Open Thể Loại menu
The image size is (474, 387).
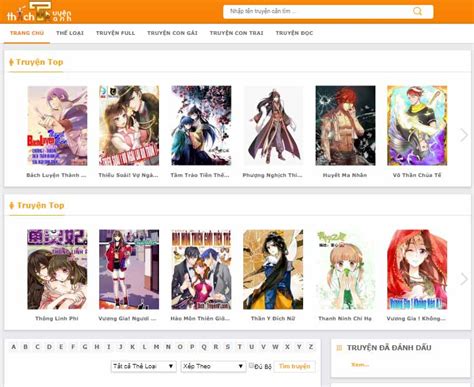pos(70,33)
